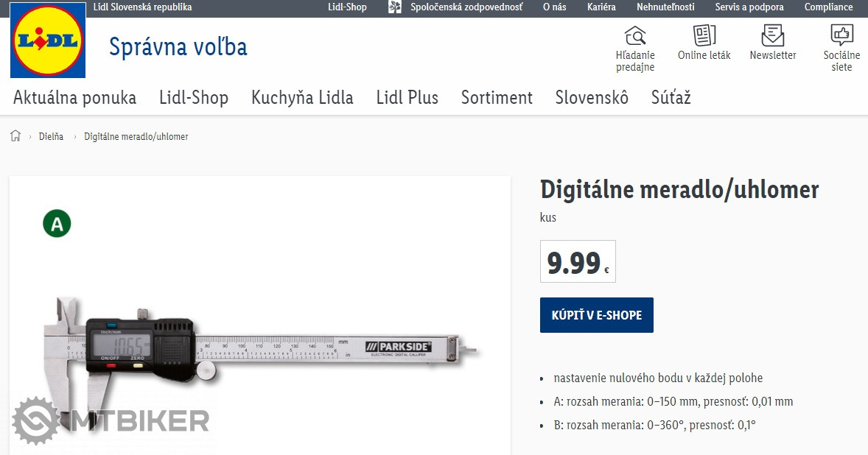This screenshot has width=868, height=455.
Task: Open the Lidl Plus menu
Action: click(407, 98)
